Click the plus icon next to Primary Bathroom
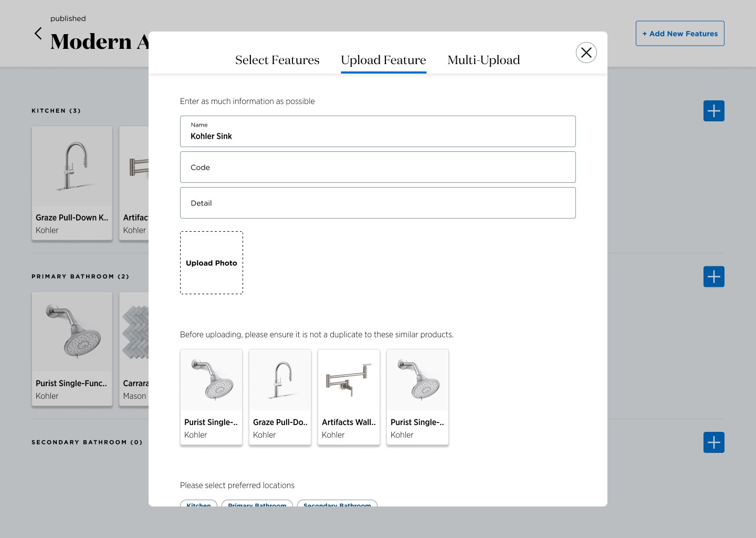The image size is (756, 538). point(713,276)
